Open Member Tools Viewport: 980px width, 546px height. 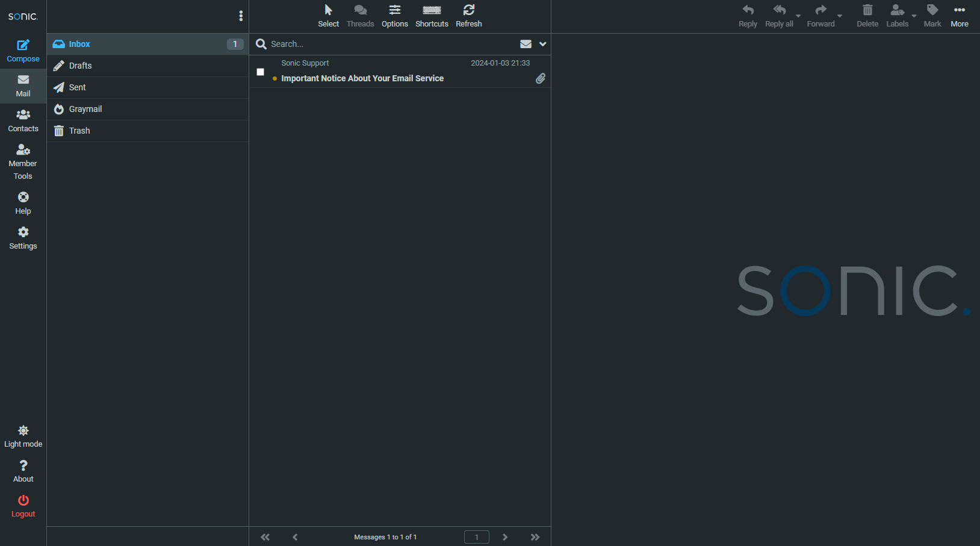coord(23,162)
